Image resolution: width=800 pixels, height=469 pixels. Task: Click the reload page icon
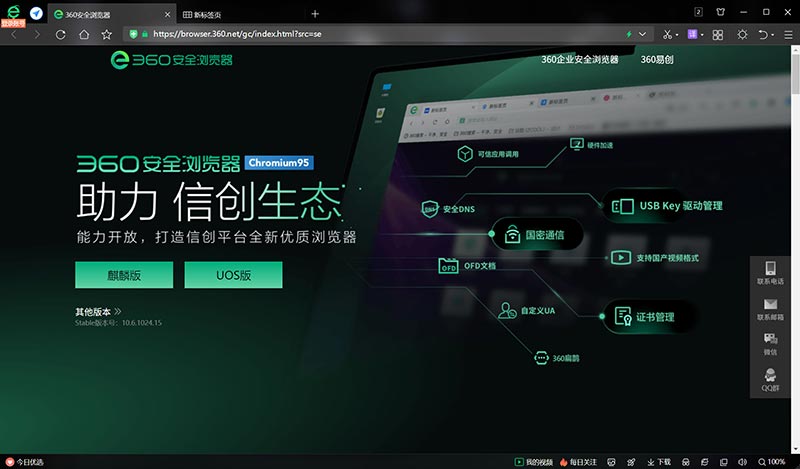pyautogui.click(x=61, y=34)
